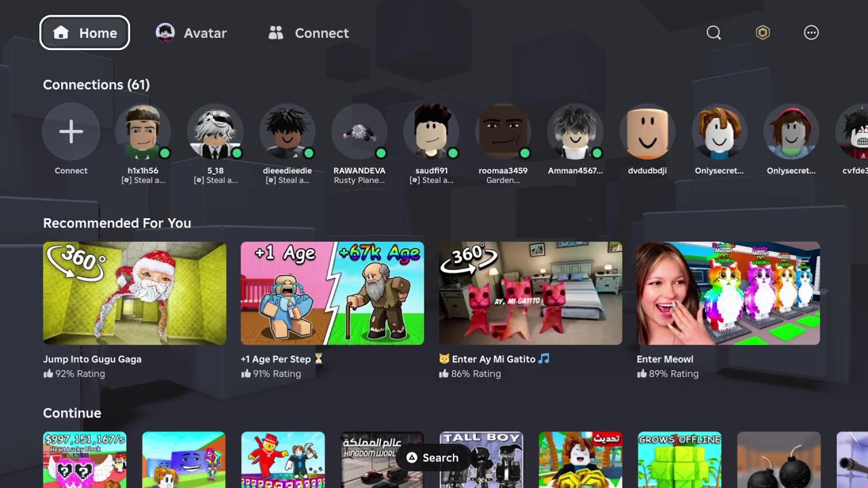
Task: Open the search magnifier icon in top bar
Action: pos(713,33)
